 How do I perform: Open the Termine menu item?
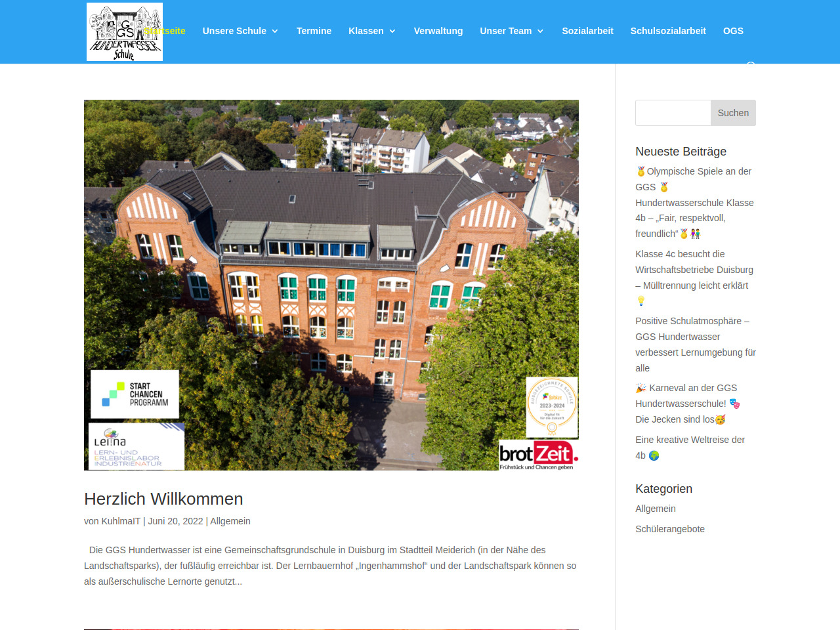coord(314,31)
